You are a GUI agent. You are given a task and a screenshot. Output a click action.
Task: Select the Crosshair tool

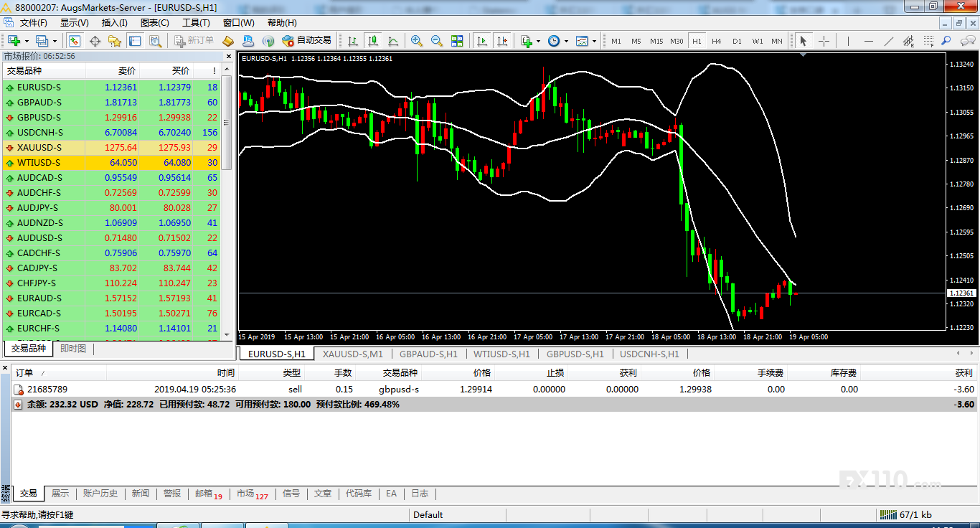(824, 41)
